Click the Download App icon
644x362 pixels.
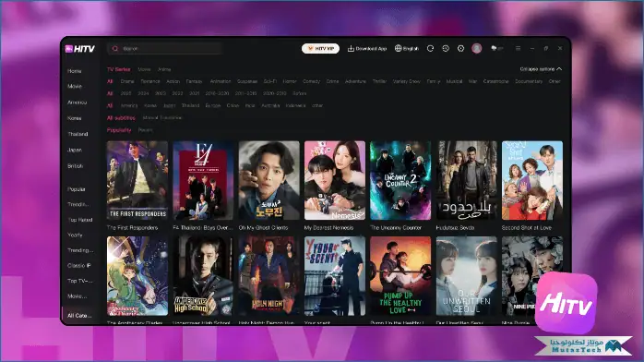[x=351, y=49]
